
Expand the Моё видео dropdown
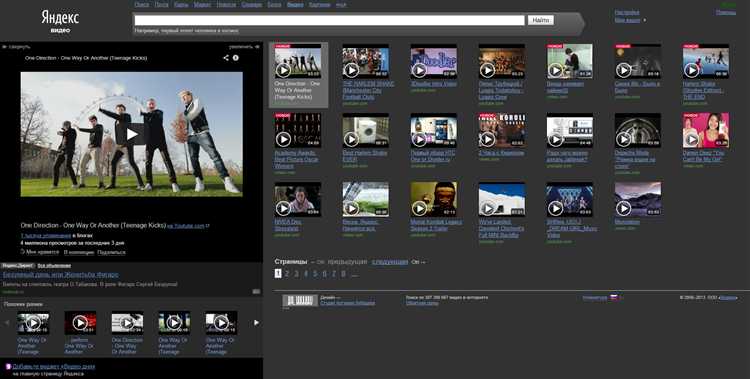[629, 20]
